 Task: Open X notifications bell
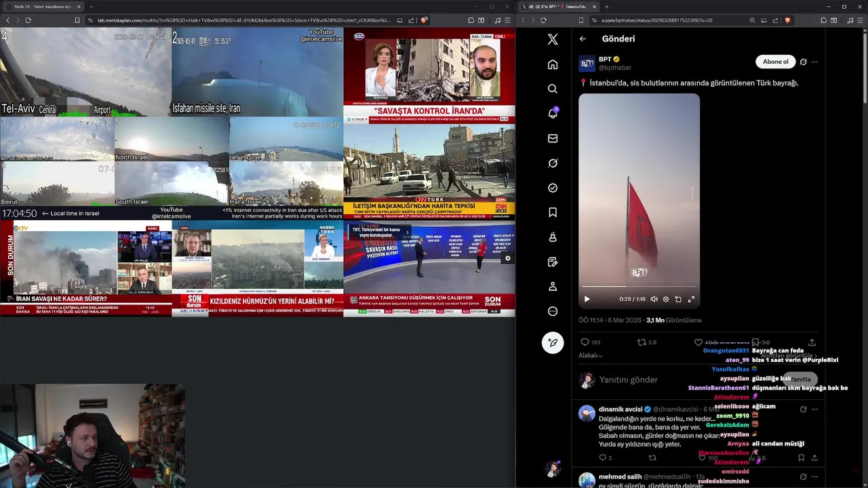[x=553, y=113]
